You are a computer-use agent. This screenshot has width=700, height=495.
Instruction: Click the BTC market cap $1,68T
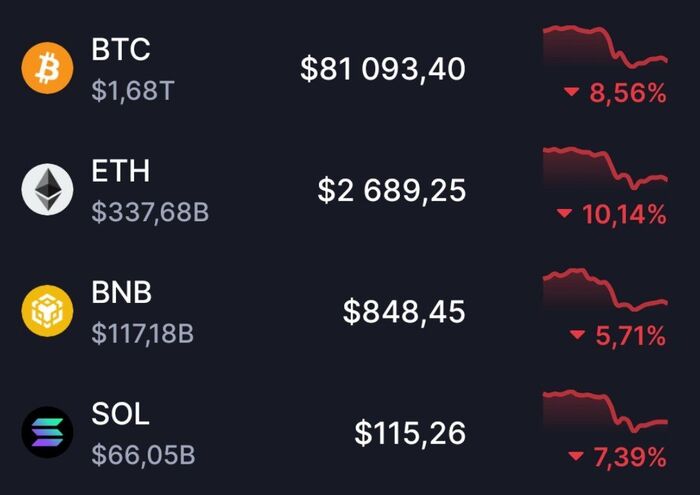(x=133, y=92)
